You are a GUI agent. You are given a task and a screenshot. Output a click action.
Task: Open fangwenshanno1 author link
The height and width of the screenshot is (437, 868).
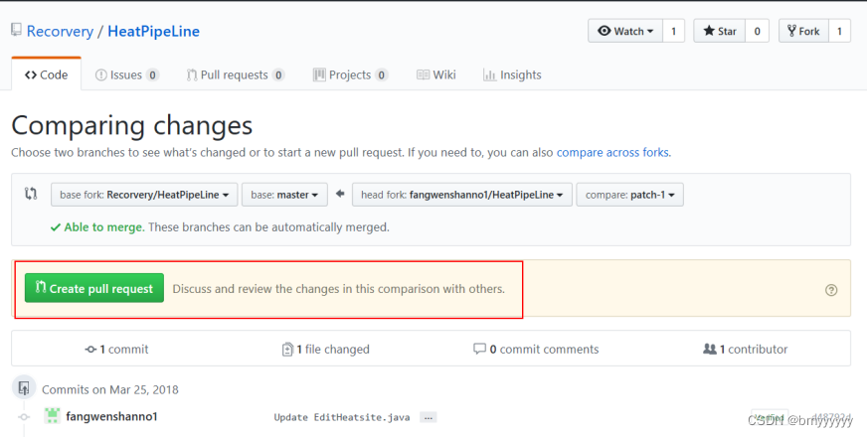(111, 416)
